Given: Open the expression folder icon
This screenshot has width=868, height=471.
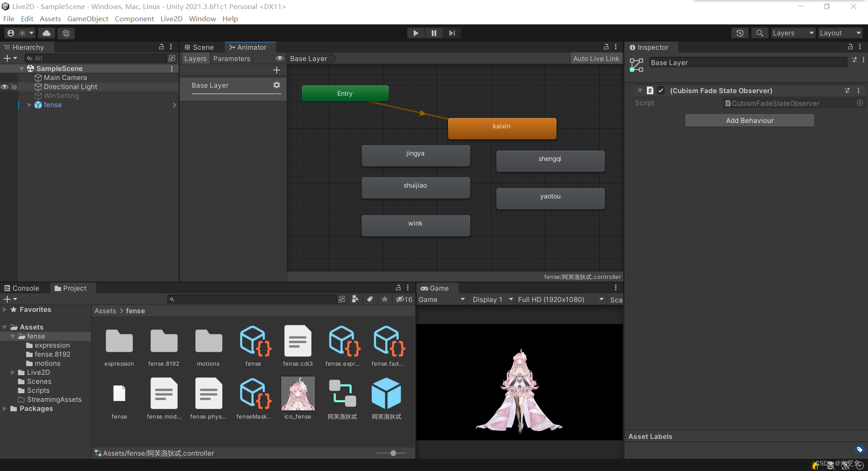Looking at the screenshot, I should [x=119, y=341].
